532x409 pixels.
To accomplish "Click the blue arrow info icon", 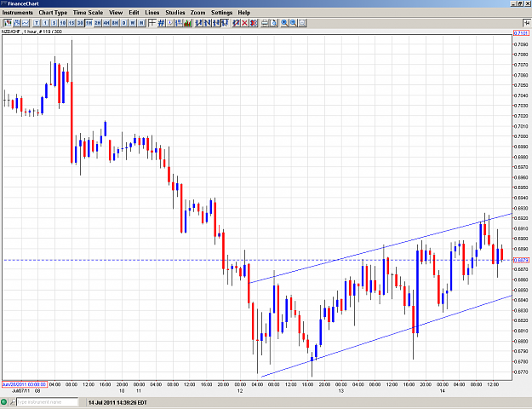I will pyautogui.click(x=170, y=23).
